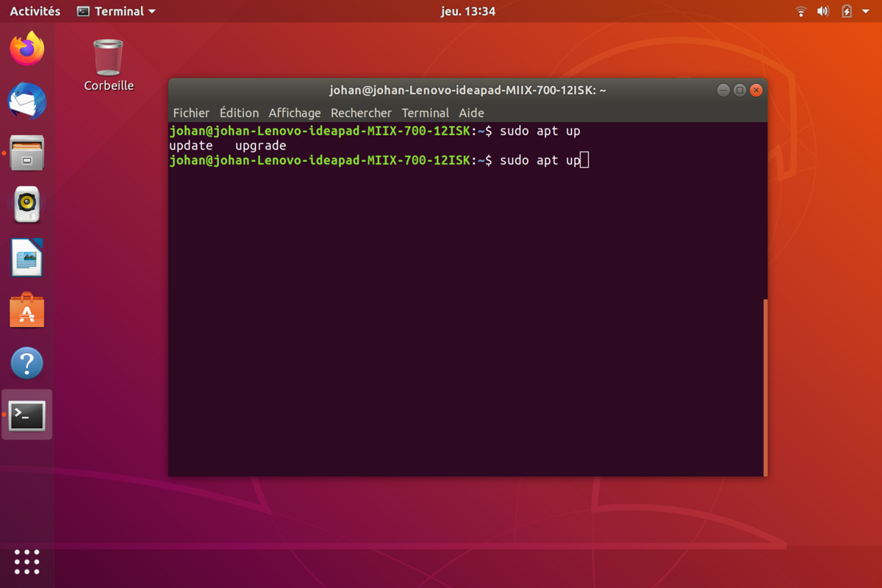Launch Thunderbird mail from the dock

coord(27,101)
